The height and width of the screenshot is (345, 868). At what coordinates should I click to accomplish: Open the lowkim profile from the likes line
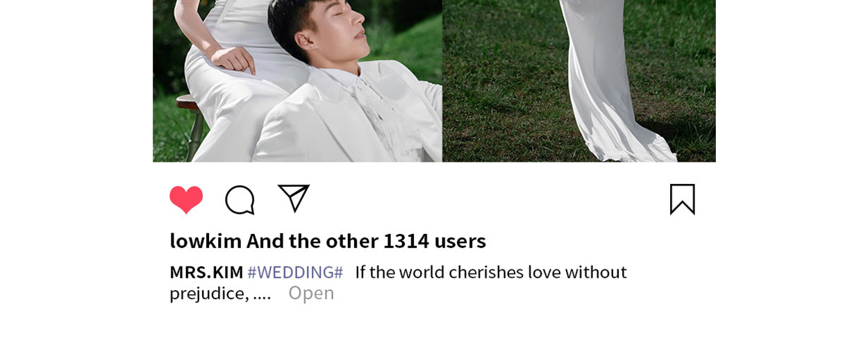pos(206,241)
